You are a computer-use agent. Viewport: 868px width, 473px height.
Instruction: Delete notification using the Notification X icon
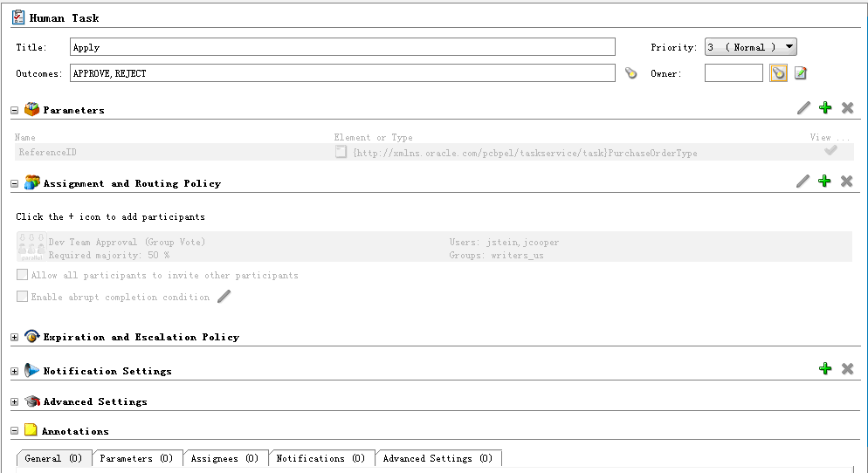click(847, 368)
